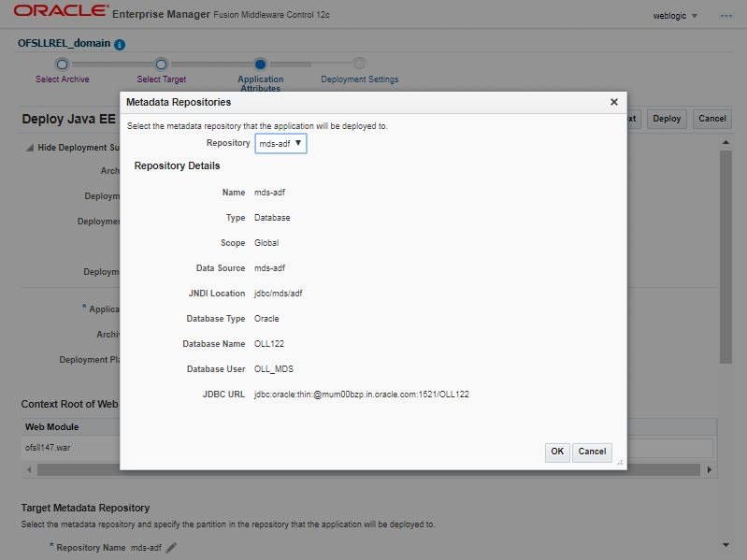
Task: Click the vertical scrollbar thumb
Action: 725,257
